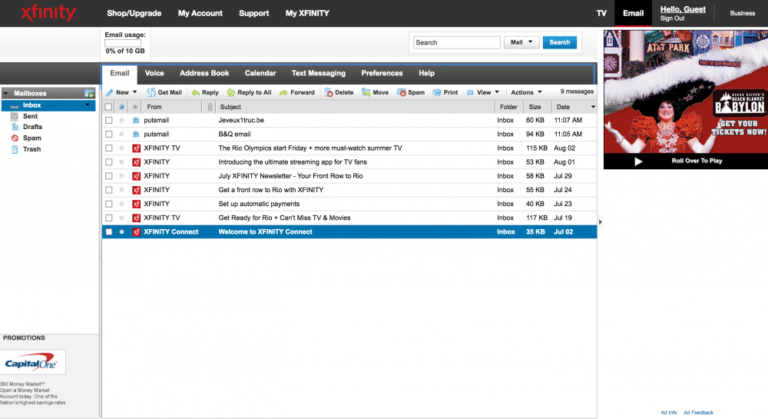The image size is (768, 419).
Task: Click the add mailbox icon
Action: 90,93
